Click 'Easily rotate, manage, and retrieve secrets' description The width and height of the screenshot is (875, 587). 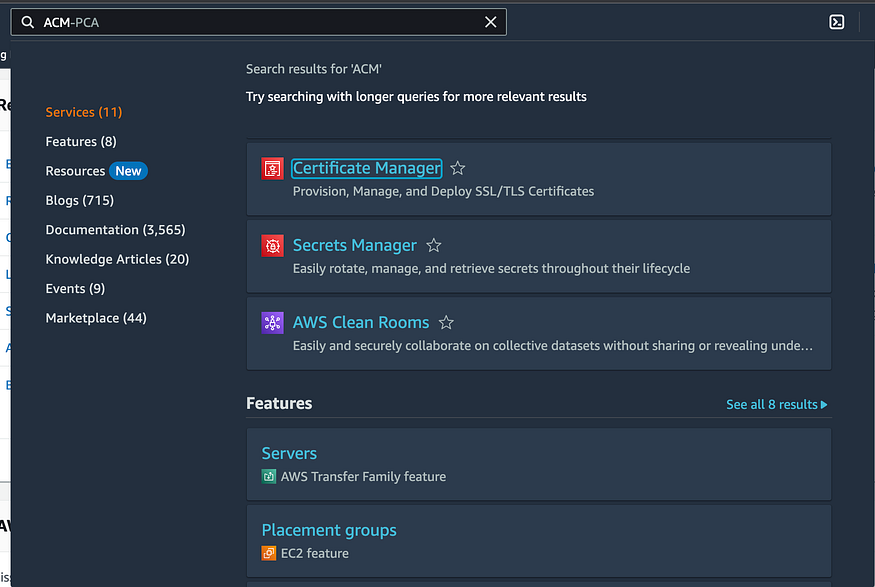[492, 268]
